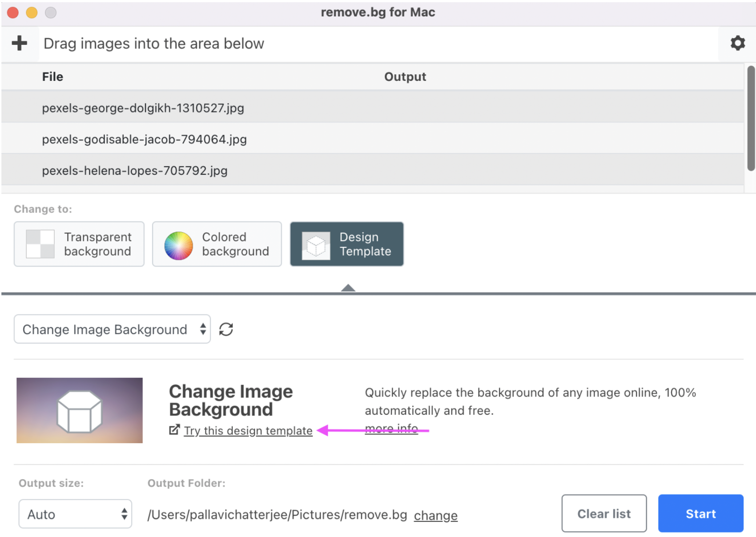Click the output folder path text
756x537 pixels.
tap(277, 515)
